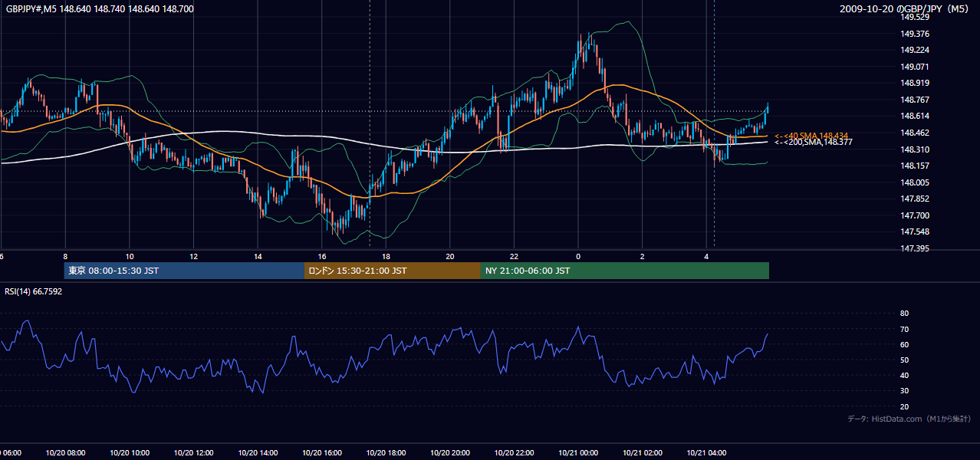Click the RSI(14) 66.7592 indicator label
980x460 pixels.
tap(34, 291)
